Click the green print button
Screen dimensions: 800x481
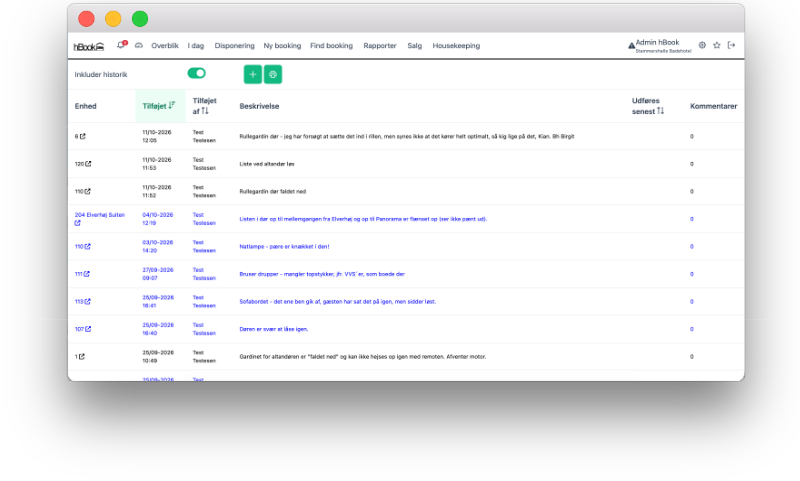[273, 74]
